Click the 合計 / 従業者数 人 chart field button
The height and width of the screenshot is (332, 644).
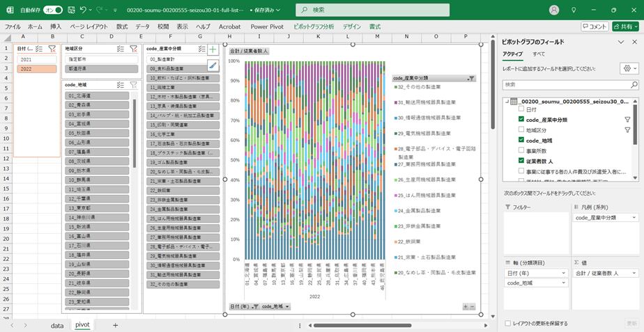coord(249,52)
